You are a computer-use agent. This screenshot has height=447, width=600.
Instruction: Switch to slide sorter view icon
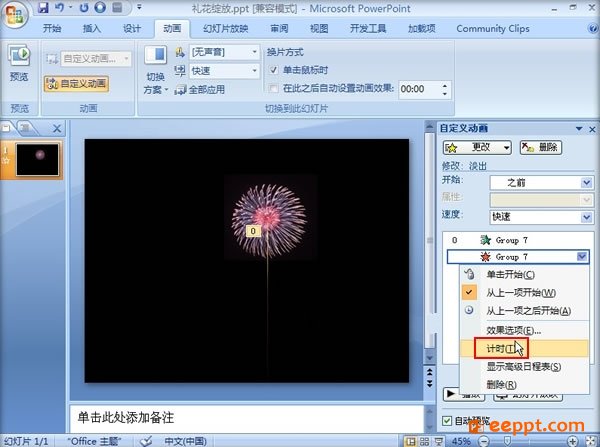[x=425, y=441]
